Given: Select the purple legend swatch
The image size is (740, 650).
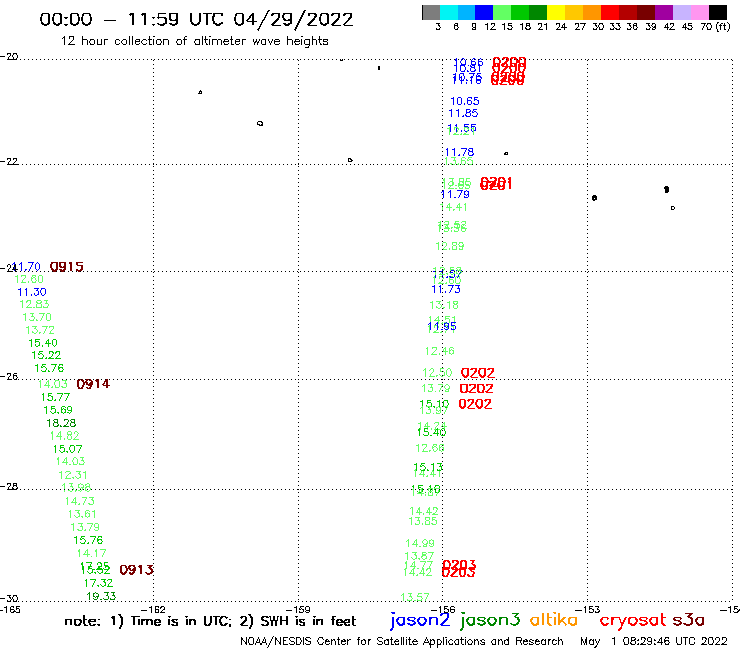Looking at the screenshot, I should [664, 12].
